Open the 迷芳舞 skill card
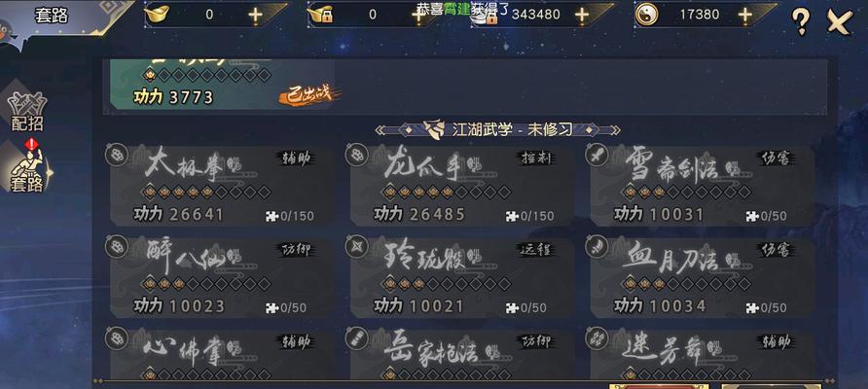 (x=703, y=354)
